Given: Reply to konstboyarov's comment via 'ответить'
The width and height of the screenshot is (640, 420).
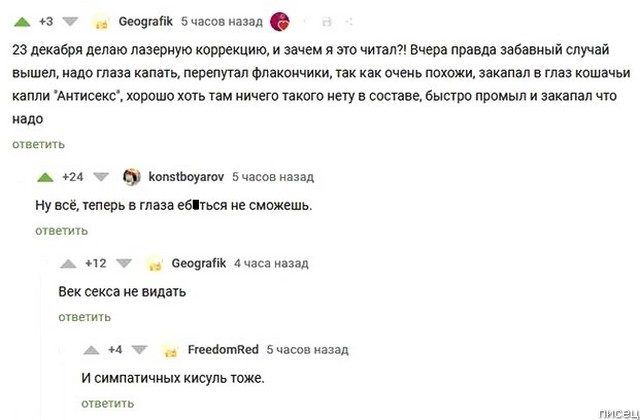Looking at the screenshot, I should (x=62, y=231).
